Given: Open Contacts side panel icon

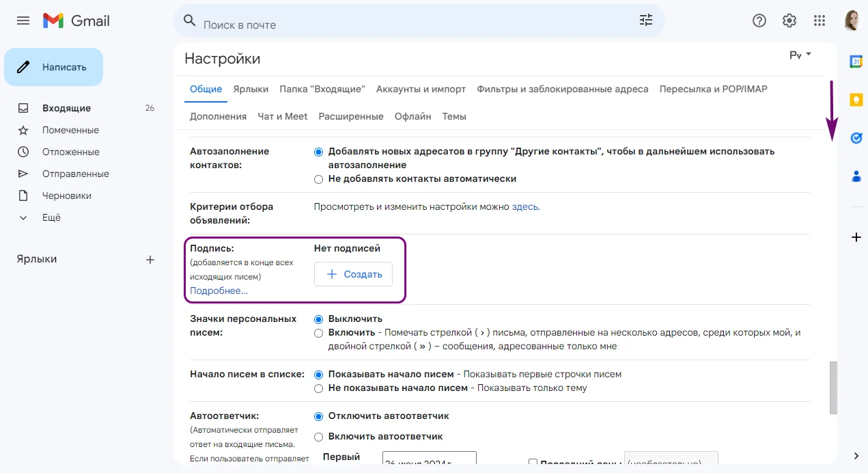Looking at the screenshot, I should click(x=856, y=176).
